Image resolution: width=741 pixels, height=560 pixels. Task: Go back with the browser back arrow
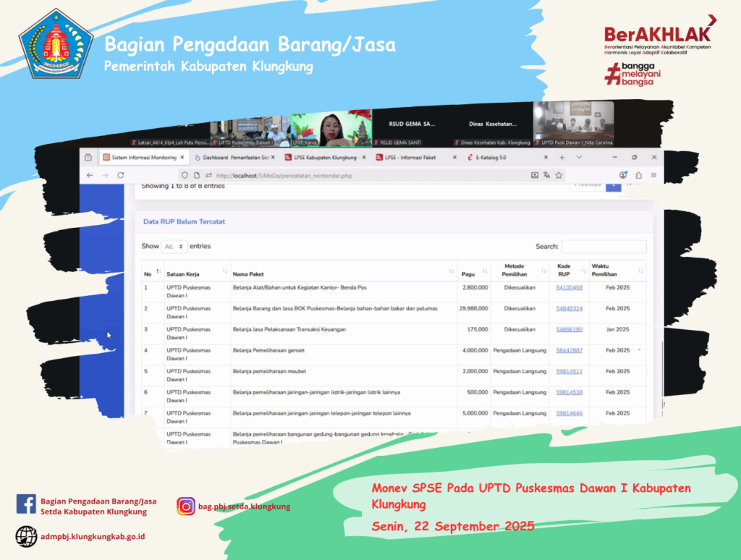click(x=90, y=175)
